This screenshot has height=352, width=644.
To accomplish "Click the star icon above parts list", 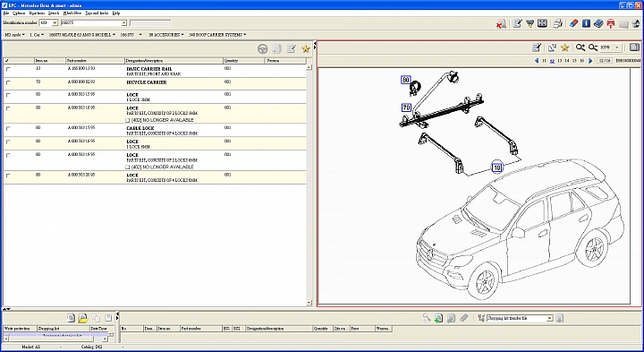I will (x=306, y=49).
